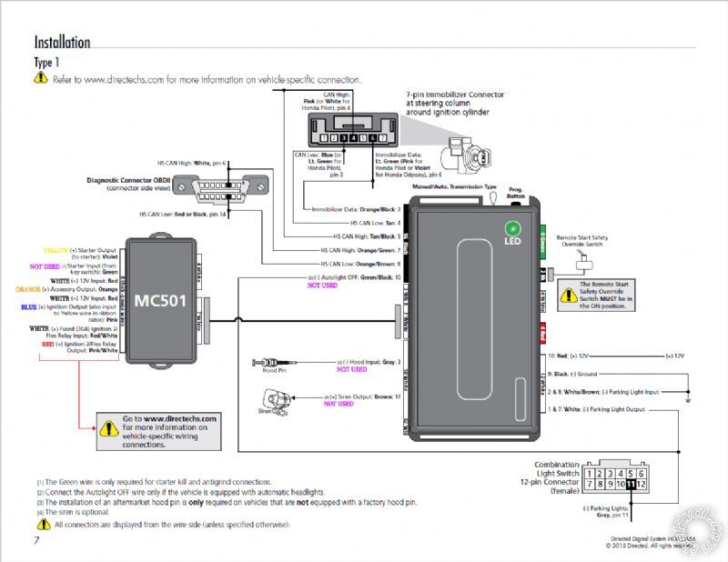Click warning icon beside connectors display note
The height and width of the screenshot is (562, 728).
[44, 525]
